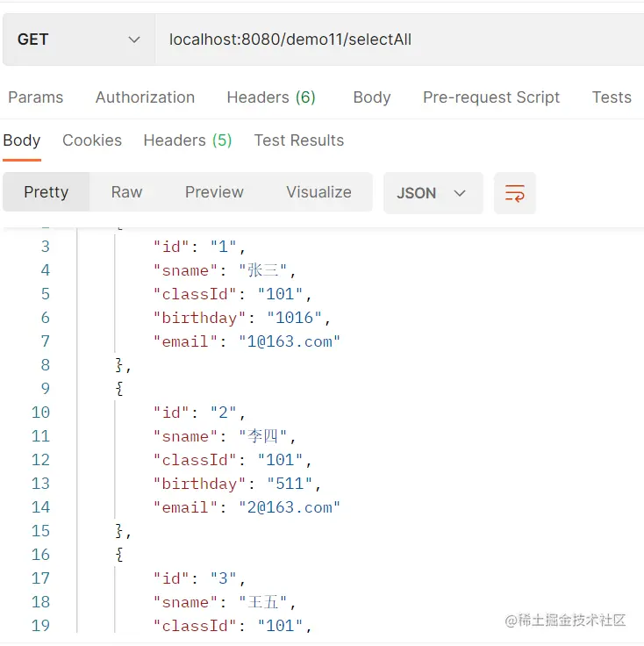
Task: Open the request Body tab
Action: click(372, 97)
